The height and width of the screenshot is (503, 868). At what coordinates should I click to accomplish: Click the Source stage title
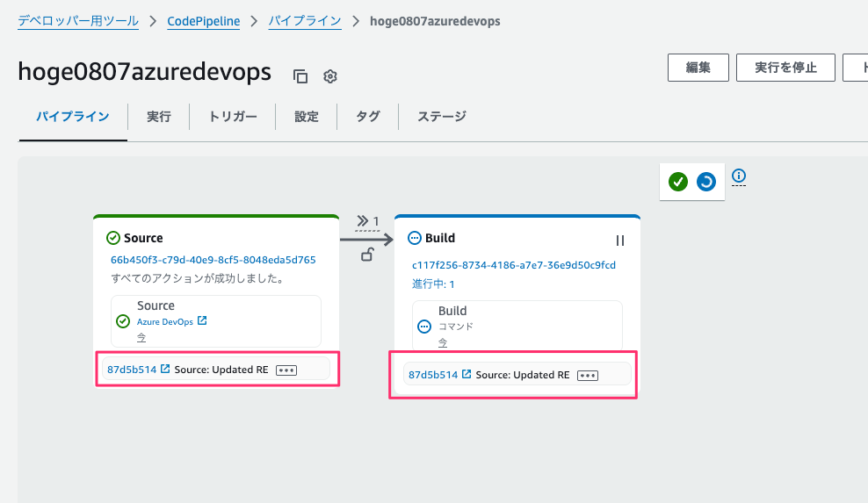(x=143, y=238)
